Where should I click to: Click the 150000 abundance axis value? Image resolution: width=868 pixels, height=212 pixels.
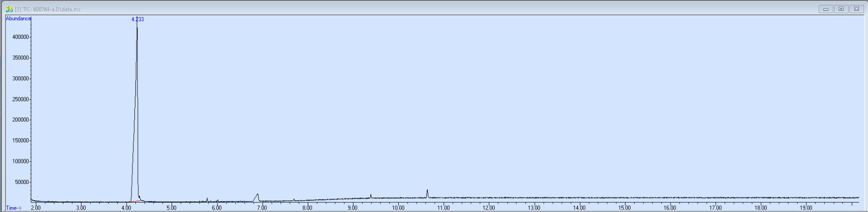pyautogui.click(x=22, y=141)
